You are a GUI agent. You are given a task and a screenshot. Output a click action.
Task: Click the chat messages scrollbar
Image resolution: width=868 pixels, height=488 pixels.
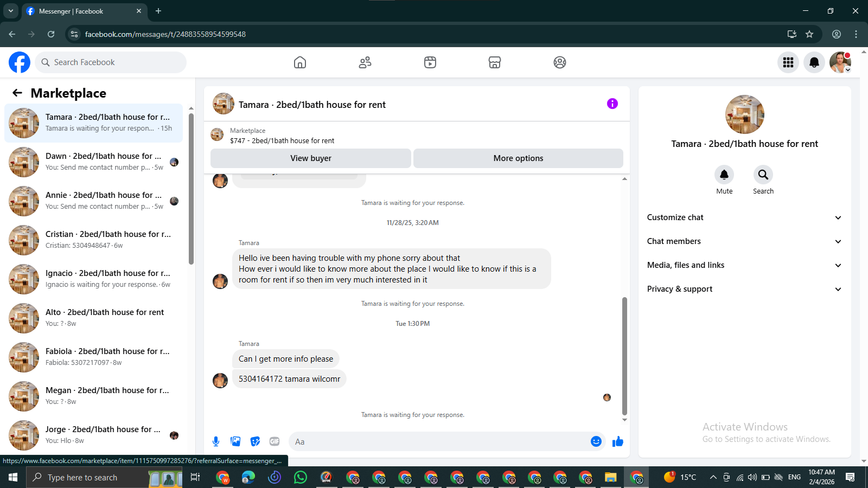point(624,356)
